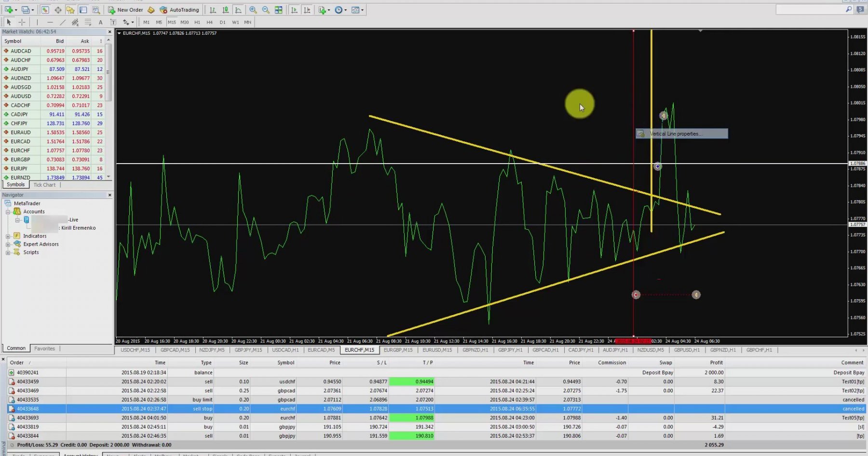Screen dimensions: 868x456
Task: Open the GBPCHF,H1 chart tab
Action: pyautogui.click(x=759, y=350)
